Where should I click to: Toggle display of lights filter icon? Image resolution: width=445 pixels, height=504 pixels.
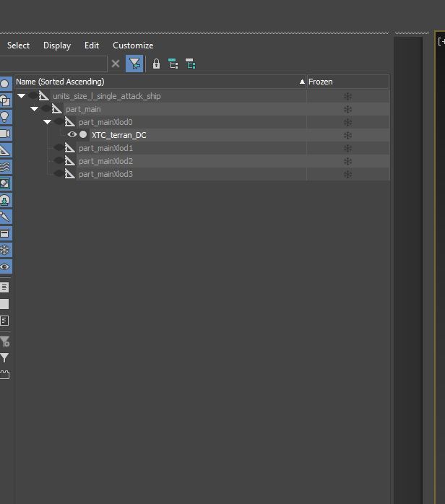click(4, 117)
